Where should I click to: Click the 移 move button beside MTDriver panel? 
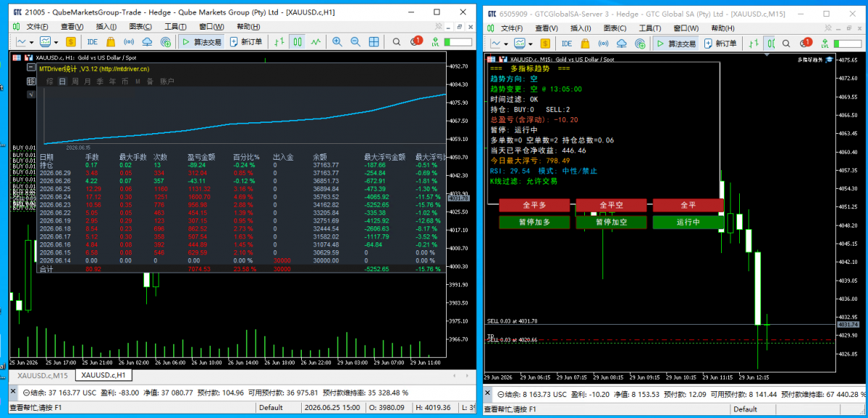click(32, 81)
